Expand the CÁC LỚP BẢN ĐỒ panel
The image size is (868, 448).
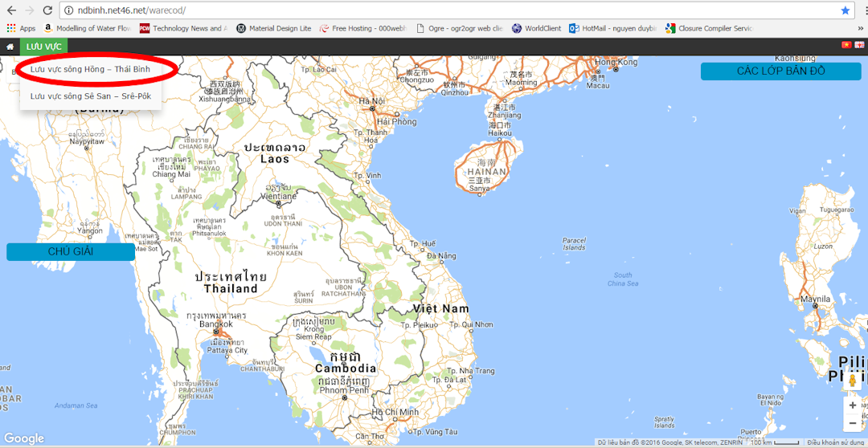coord(780,71)
